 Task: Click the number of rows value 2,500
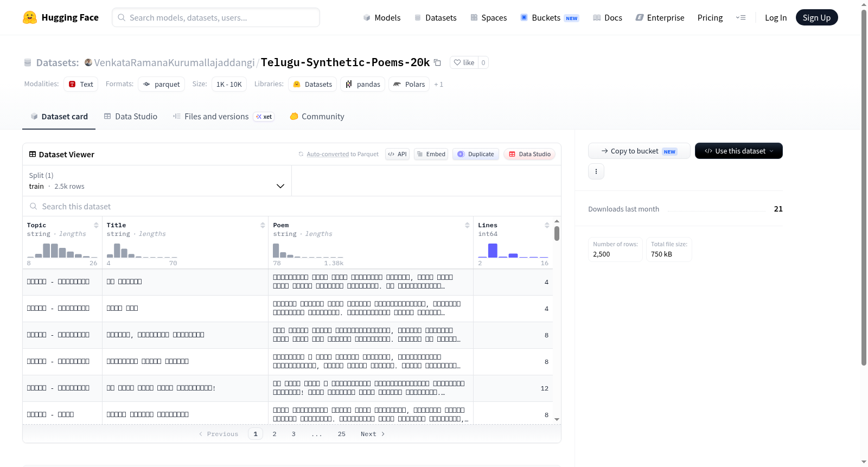point(602,254)
